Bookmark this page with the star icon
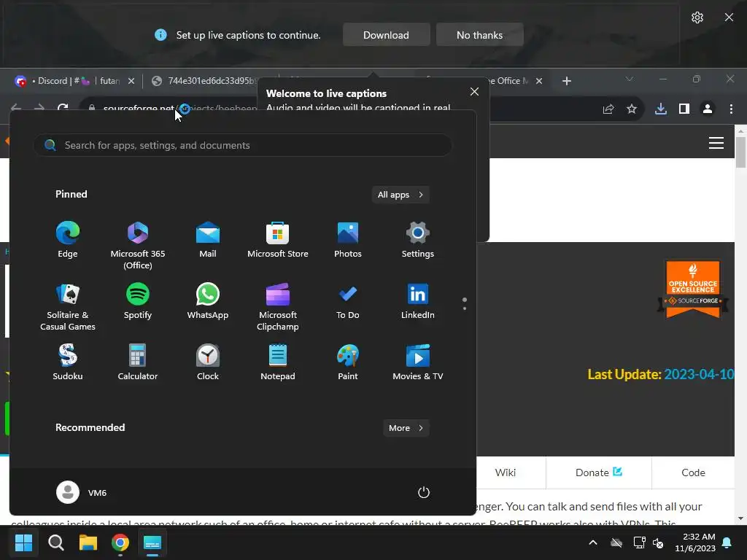 coord(632,109)
